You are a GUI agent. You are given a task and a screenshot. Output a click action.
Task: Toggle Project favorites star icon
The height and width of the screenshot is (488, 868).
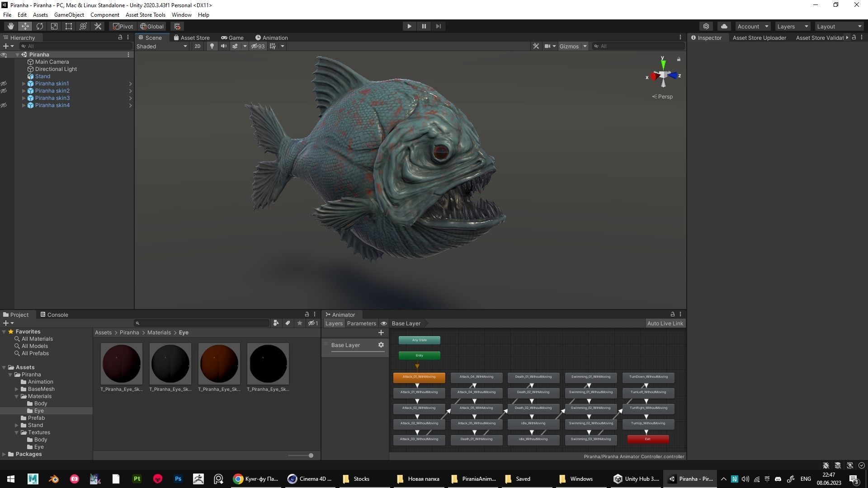tap(299, 323)
